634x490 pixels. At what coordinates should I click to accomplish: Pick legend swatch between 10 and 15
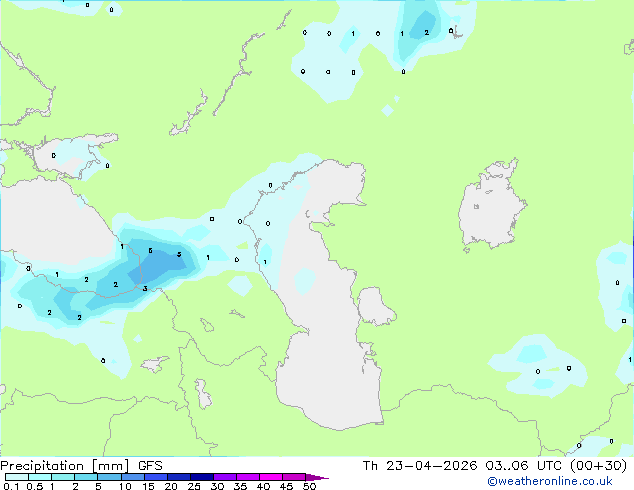[x=133, y=477]
